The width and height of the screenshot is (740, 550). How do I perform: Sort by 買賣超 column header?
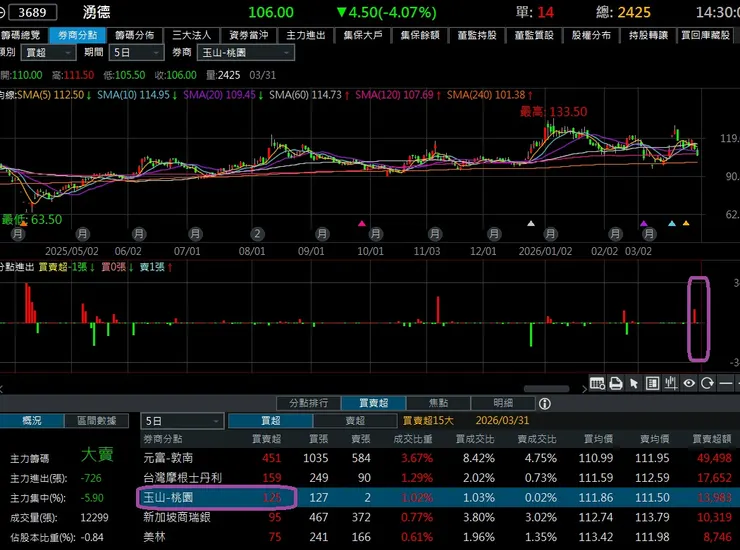[267, 439]
